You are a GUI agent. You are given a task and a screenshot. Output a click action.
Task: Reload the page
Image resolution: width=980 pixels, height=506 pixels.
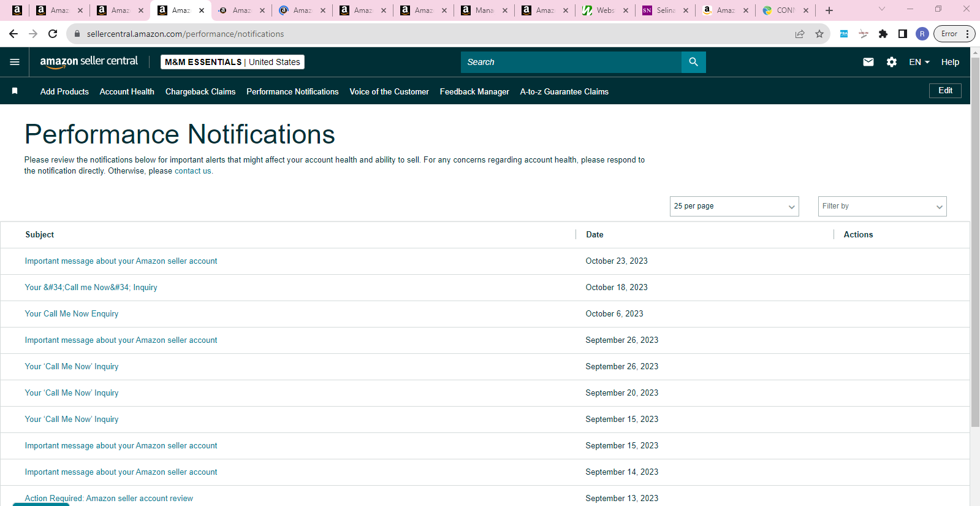(53, 34)
